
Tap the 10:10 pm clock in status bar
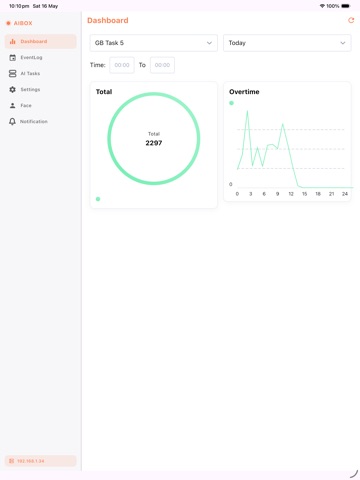[x=19, y=6]
